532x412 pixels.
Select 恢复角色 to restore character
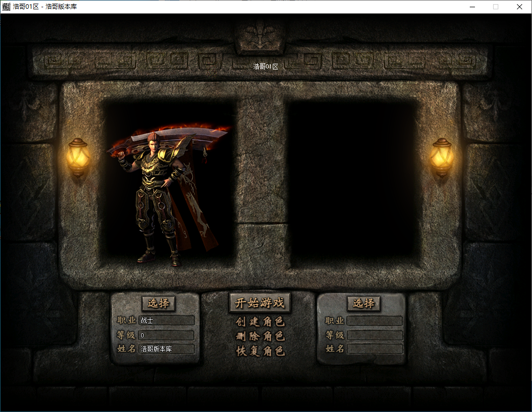pyautogui.click(x=260, y=351)
